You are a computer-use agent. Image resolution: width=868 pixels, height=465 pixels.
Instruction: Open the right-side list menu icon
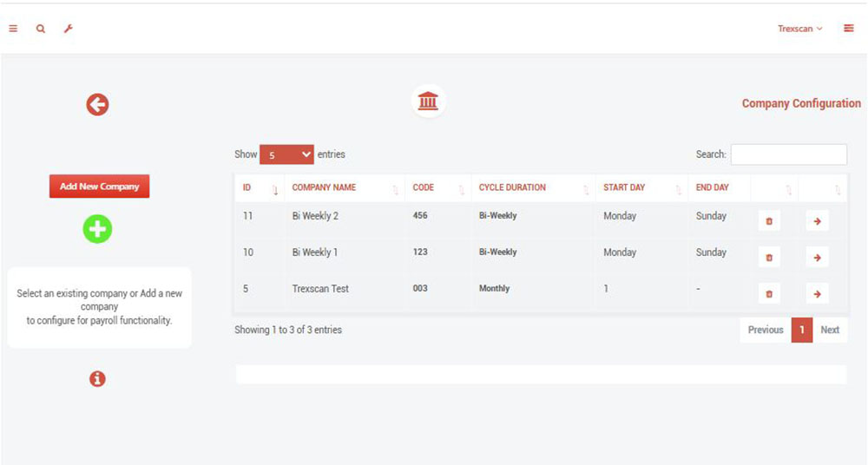(848, 29)
